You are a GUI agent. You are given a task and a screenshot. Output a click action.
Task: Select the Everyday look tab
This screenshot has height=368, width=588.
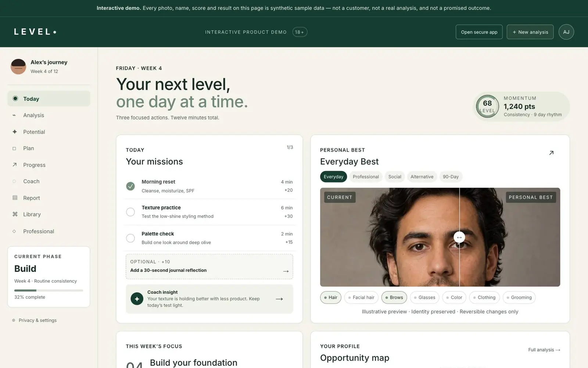(333, 177)
